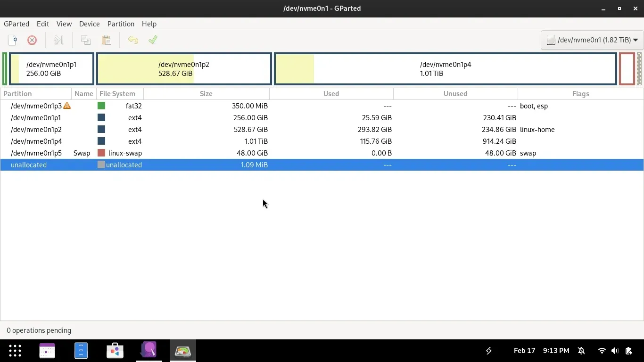Select the red linux-swap color swatch

(x=101, y=153)
